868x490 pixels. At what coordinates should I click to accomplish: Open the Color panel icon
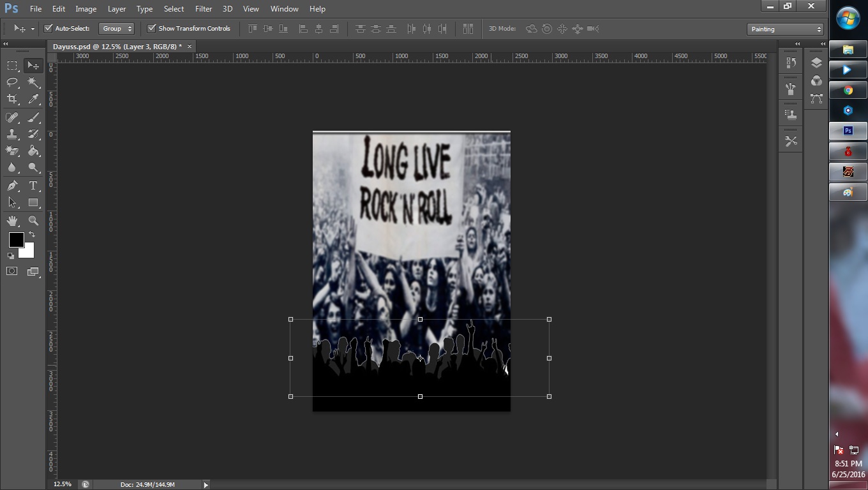(816, 80)
